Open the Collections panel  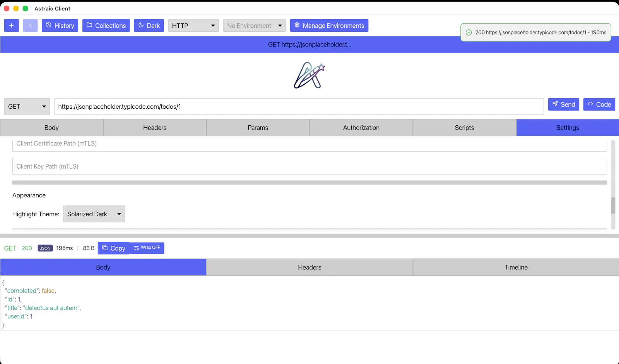[106, 26]
